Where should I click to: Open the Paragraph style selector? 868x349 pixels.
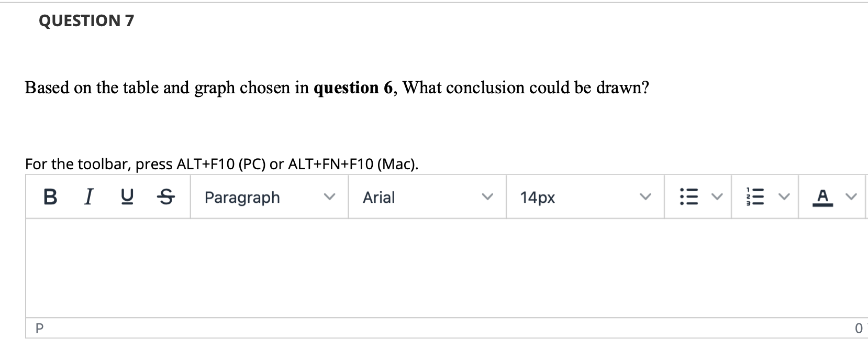click(x=242, y=198)
